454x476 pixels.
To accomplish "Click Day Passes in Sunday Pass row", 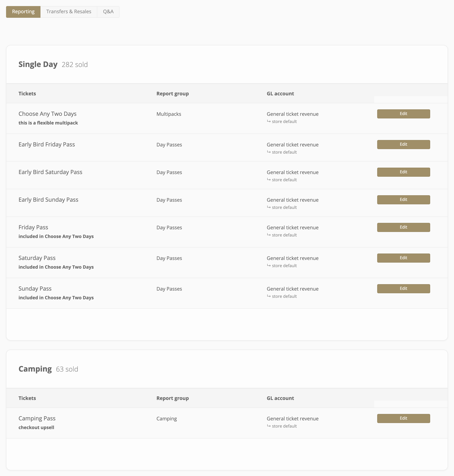I will (x=169, y=289).
